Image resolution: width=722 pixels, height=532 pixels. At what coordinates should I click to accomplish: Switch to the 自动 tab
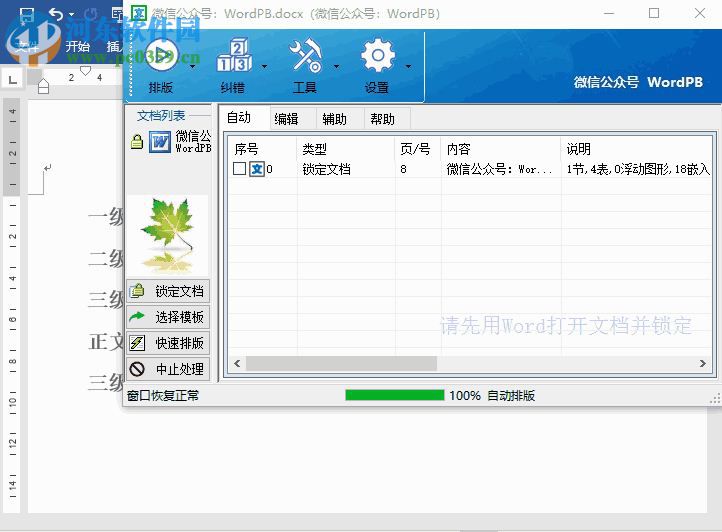click(243, 118)
